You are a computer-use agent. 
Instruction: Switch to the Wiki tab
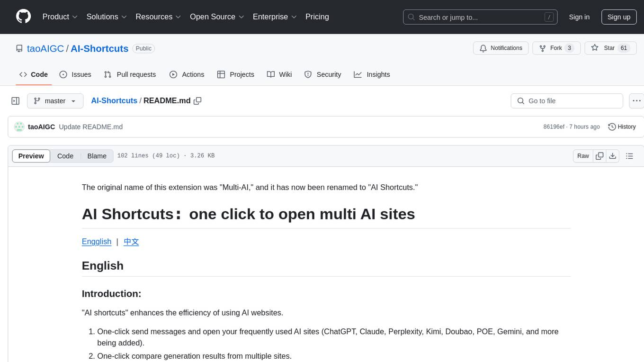click(279, 74)
